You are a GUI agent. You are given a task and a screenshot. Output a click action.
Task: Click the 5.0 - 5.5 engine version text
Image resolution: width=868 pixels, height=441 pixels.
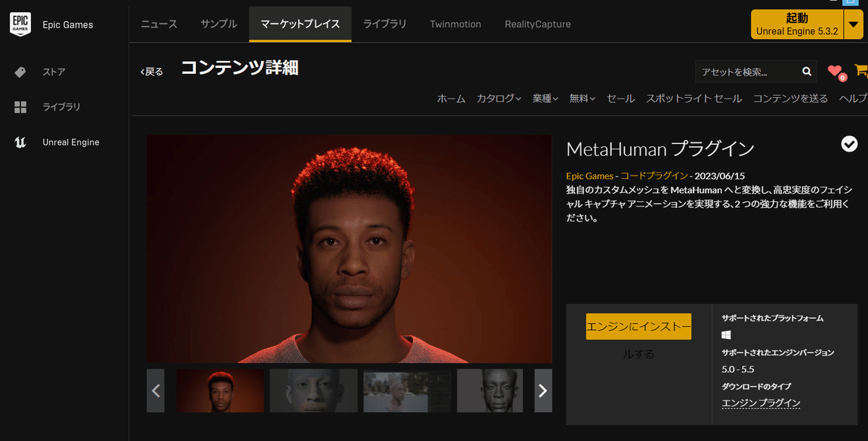[738, 369]
